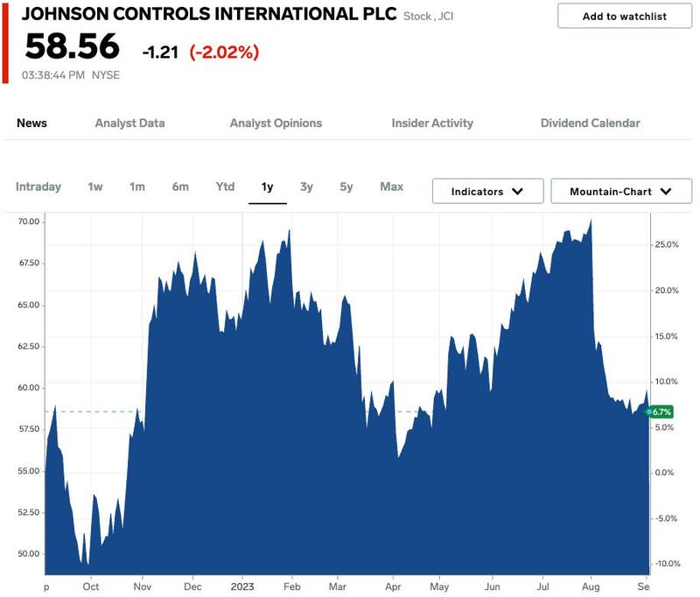This screenshot has width=700, height=597.
Task: Click the 25.0% right-axis label
Action: 667,245
